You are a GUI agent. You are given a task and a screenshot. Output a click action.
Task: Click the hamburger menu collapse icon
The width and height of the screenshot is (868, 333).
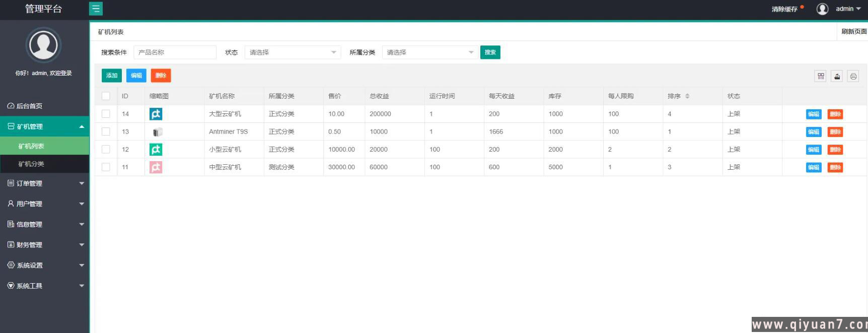[96, 9]
